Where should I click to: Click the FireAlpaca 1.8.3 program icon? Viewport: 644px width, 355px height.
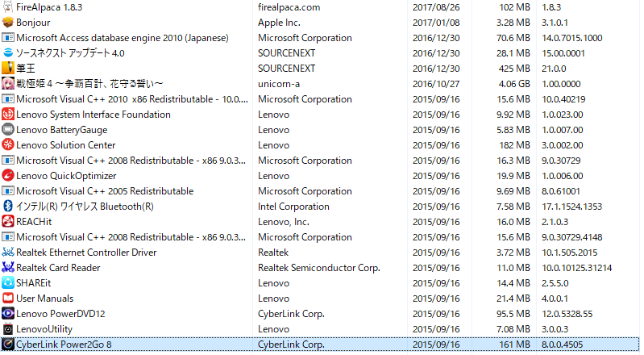[x=8, y=7]
